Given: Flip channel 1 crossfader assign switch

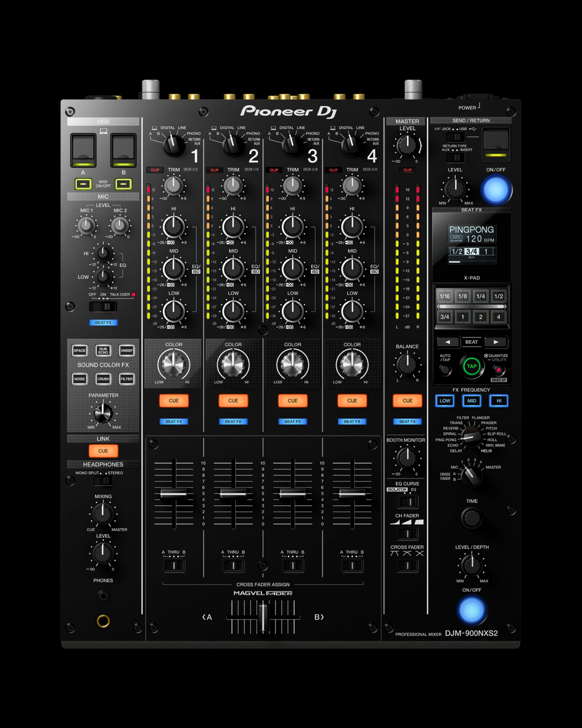Looking at the screenshot, I should coord(174,565).
